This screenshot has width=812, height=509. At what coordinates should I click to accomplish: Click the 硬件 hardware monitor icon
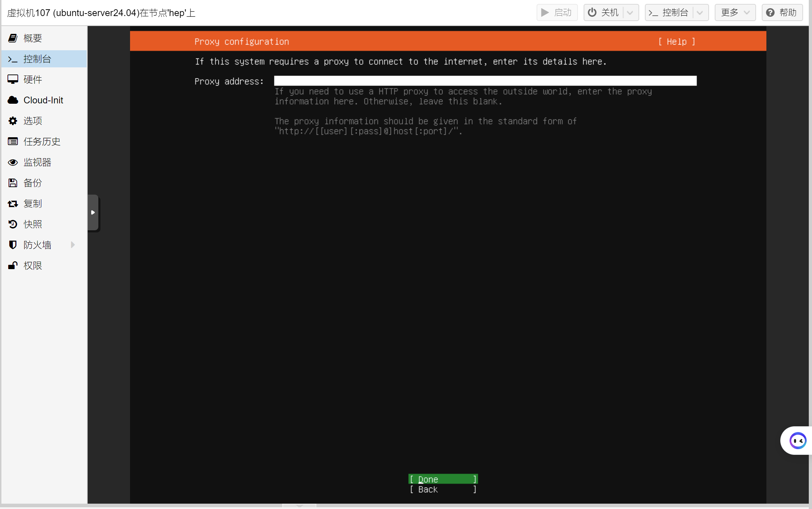[x=13, y=79]
